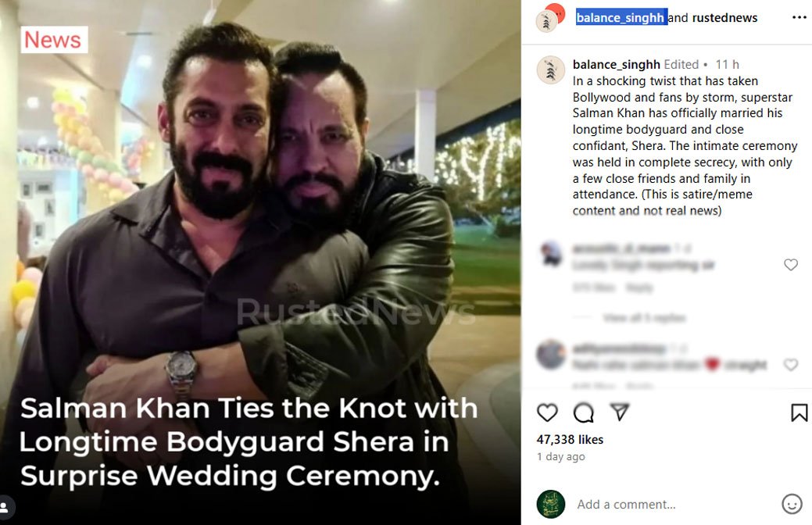Open the first commenter's profile picture

[550, 254]
